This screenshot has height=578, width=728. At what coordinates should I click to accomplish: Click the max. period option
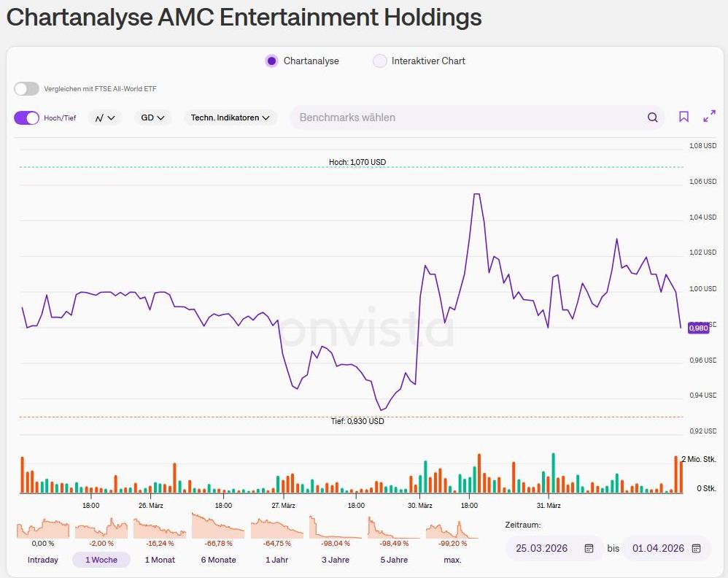[452, 560]
